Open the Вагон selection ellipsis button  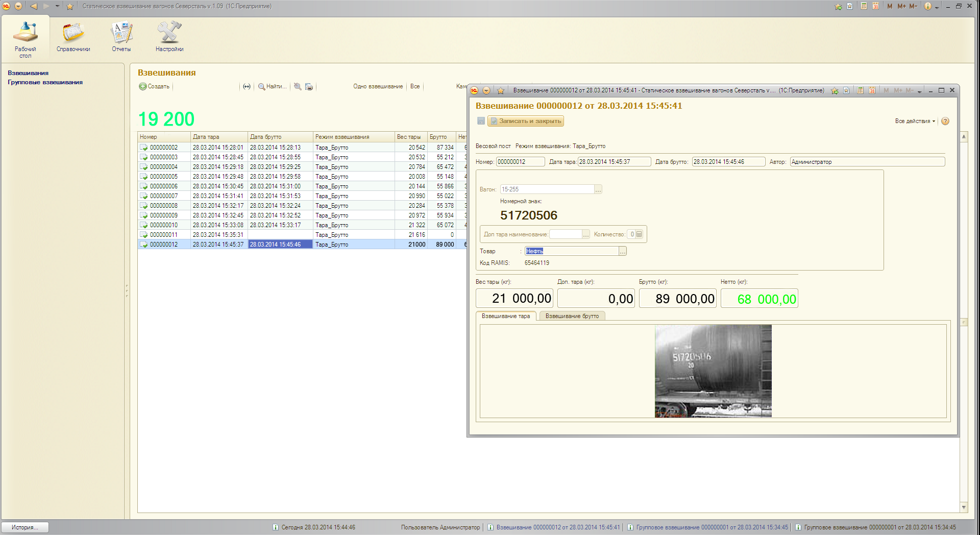(598, 189)
